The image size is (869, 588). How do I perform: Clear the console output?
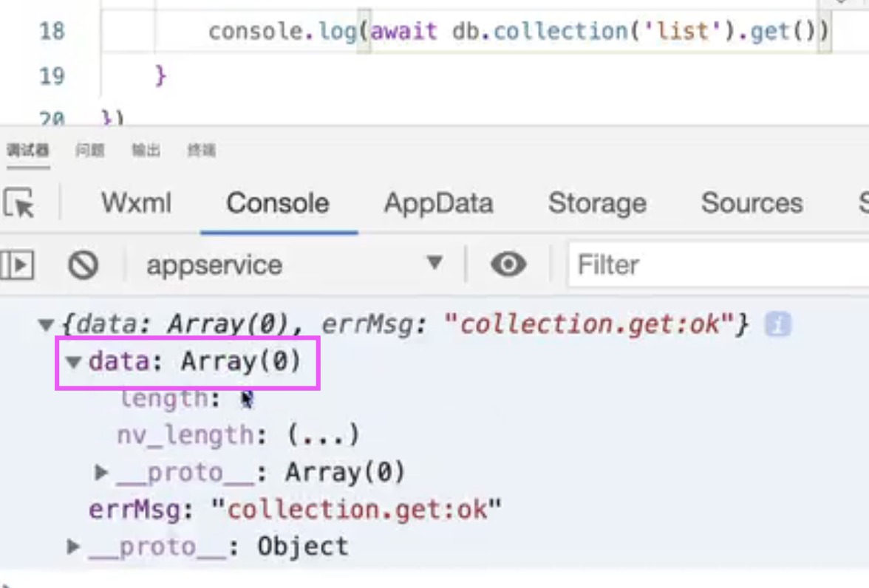[x=84, y=264]
